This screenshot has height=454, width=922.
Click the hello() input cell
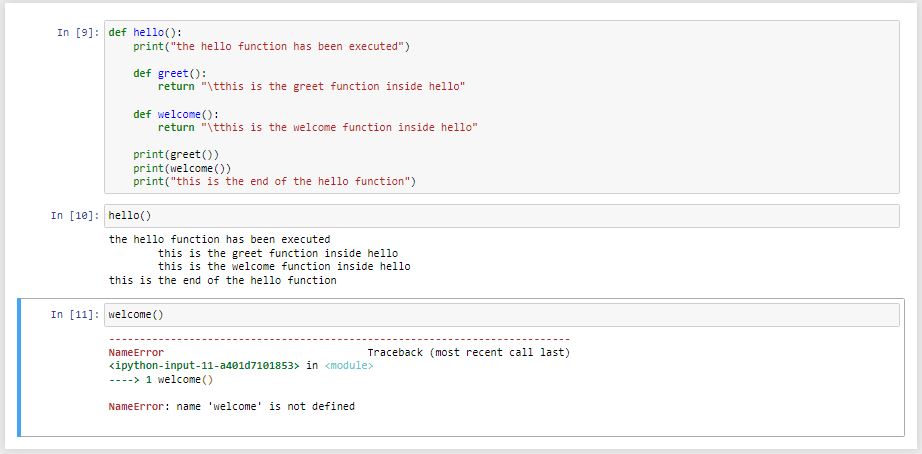(500, 216)
